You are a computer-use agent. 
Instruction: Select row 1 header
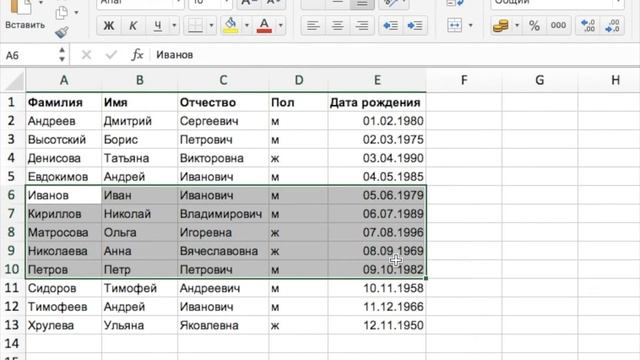[x=11, y=102]
